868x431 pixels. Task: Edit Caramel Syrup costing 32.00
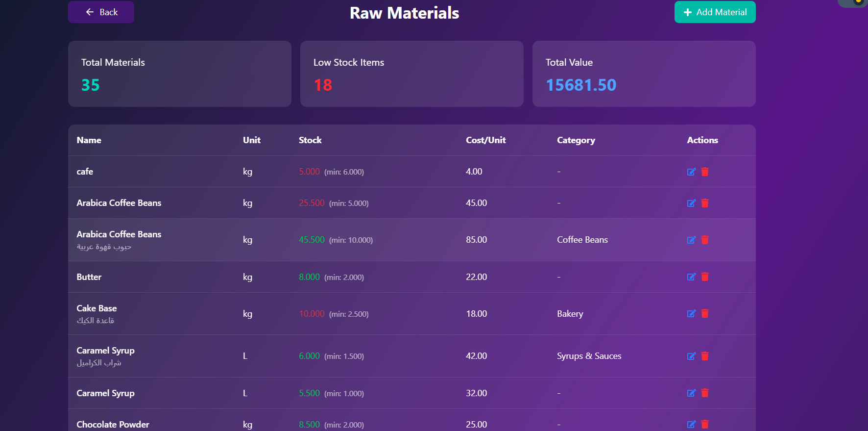click(x=691, y=393)
